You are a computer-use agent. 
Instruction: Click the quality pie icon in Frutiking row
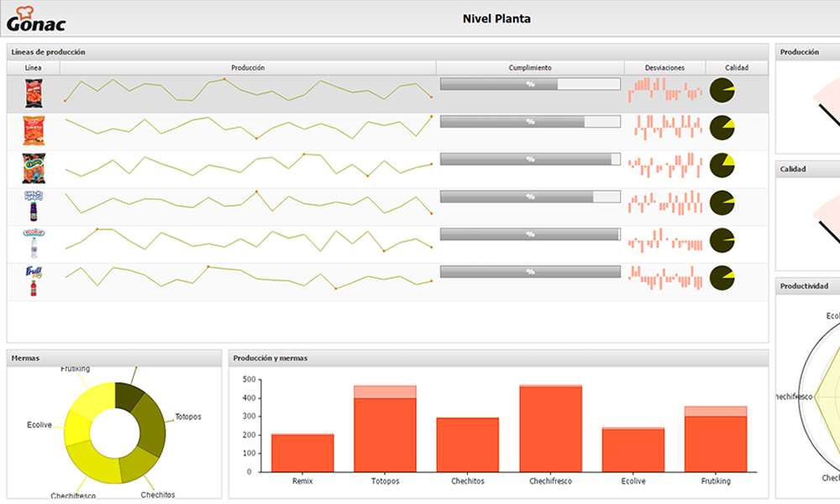point(722,278)
